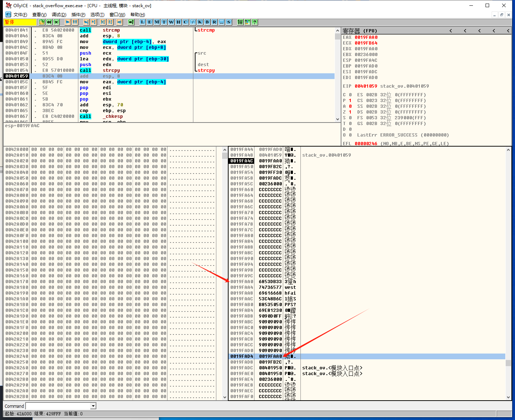Open Executable modules 'E' icon
The width and height of the screenshot is (515, 420).
pyautogui.click(x=150, y=22)
